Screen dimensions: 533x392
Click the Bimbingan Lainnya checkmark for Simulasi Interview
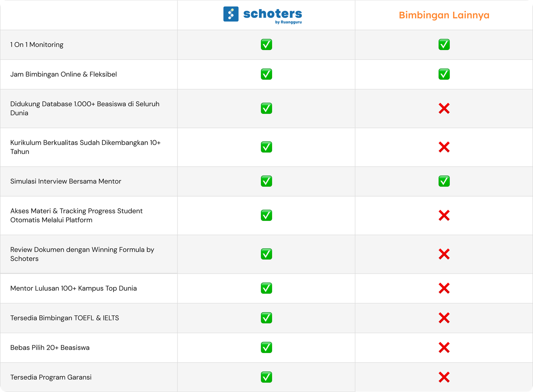444,182
